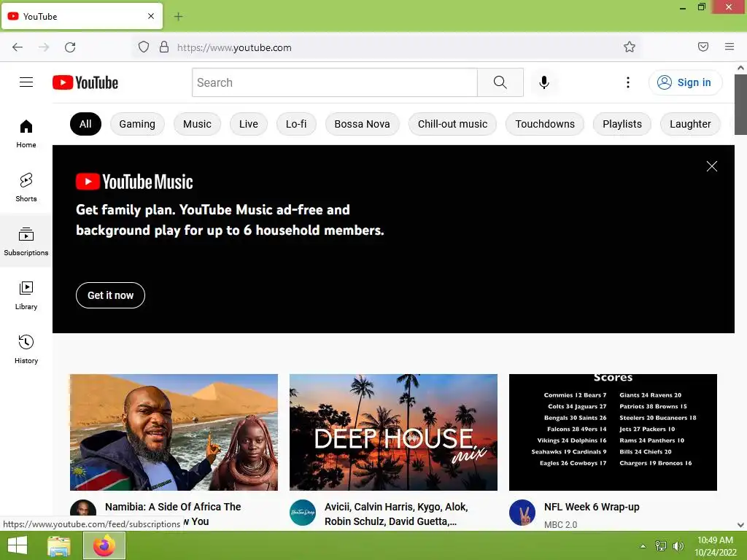This screenshot has width=747, height=560.
Task: Click the taskbar clock and date
Action: [716, 545]
